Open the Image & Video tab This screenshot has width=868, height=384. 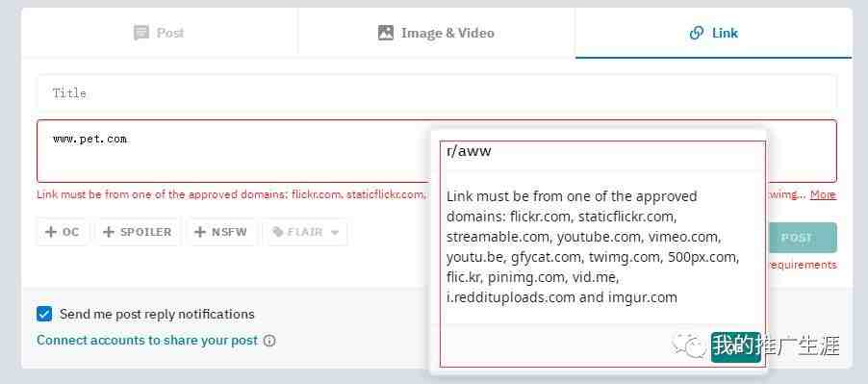point(436,33)
